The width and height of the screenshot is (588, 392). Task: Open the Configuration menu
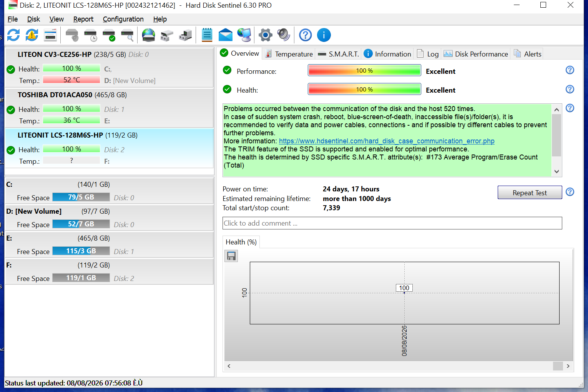(x=123, y=19)
